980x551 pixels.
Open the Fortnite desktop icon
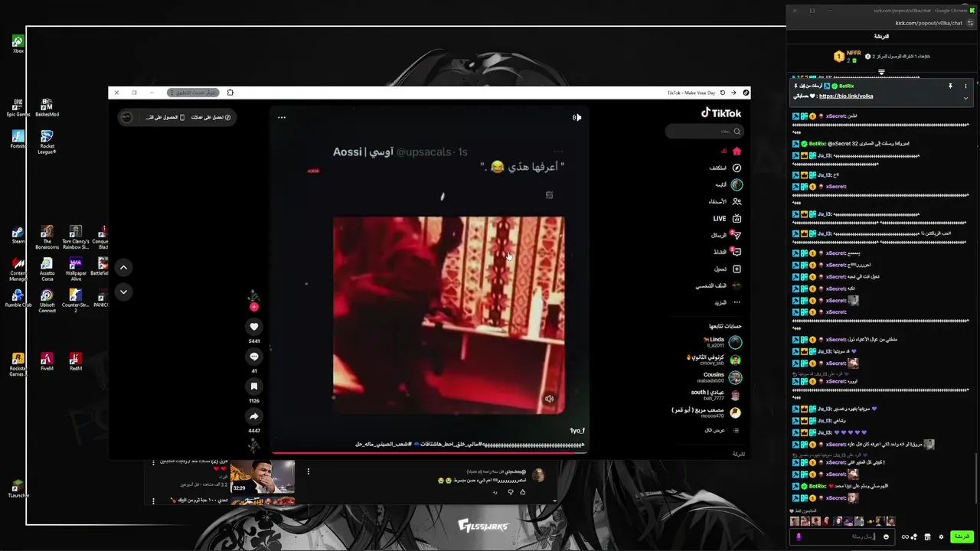(x=18, y=140)
